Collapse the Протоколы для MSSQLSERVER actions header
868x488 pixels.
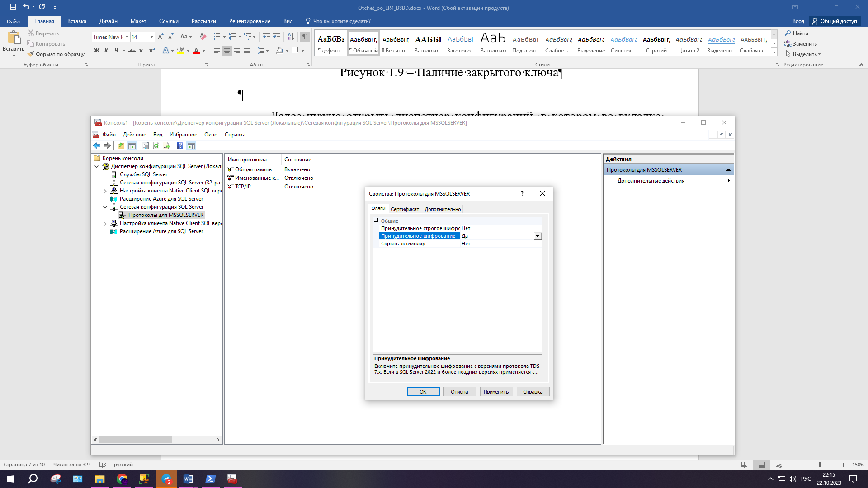pos(728,170)
